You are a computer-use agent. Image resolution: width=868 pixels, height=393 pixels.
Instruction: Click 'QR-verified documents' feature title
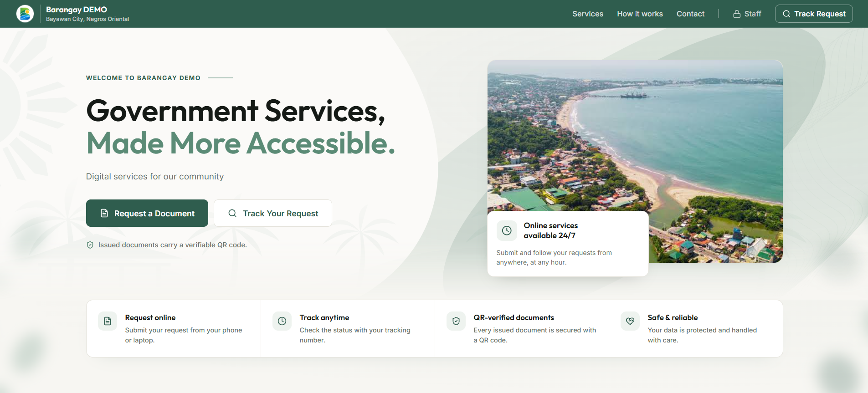[514, 317]
